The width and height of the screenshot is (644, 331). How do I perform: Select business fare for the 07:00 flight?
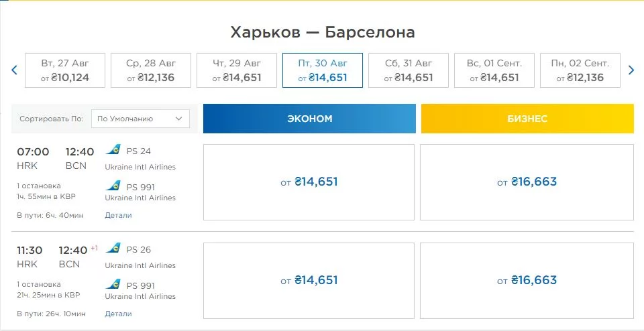[527, 182]
